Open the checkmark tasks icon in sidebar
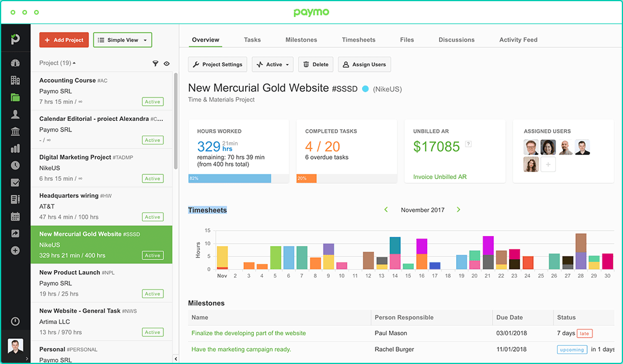This screenshot has height=364, width=623. (x=15, y=183)
